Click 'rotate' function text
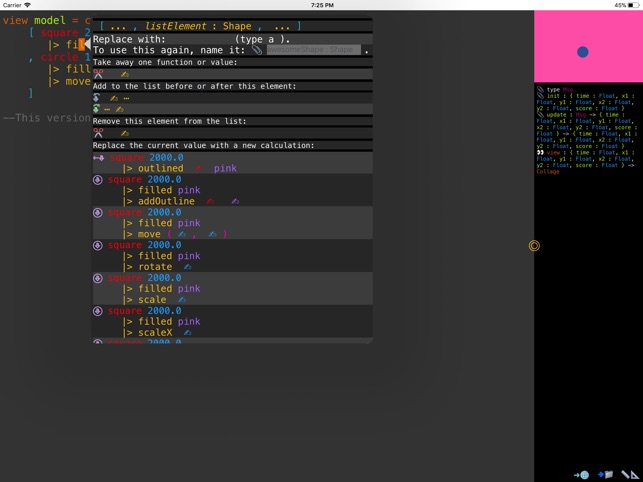The image size is (643, 482). [x=155, y=267]
